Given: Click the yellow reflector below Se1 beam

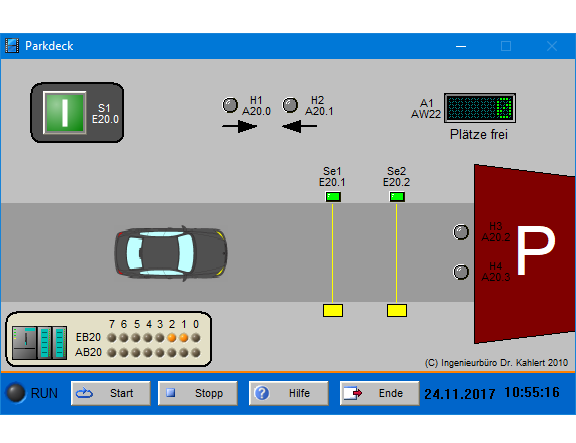Looking at the screenshot, I should point(333,310).
